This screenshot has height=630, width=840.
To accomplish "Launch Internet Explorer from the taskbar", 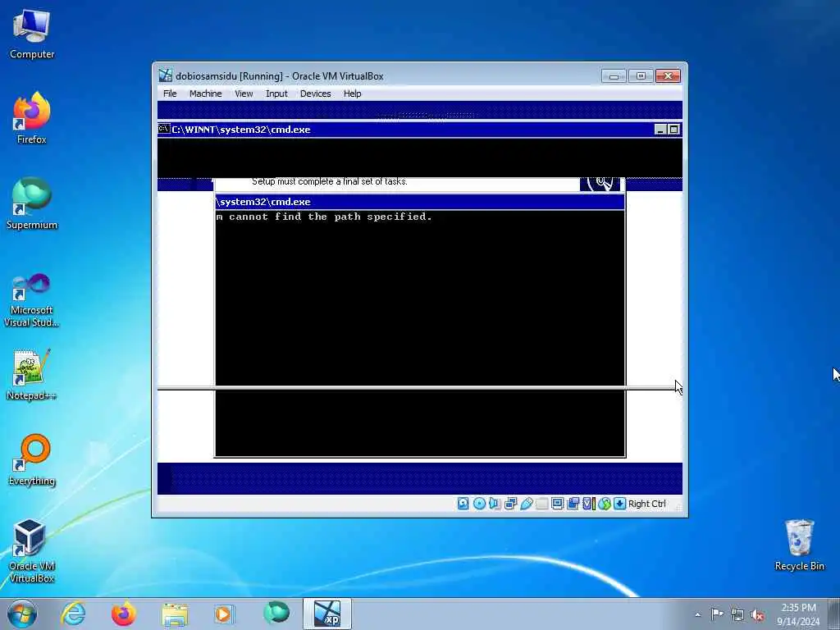I will pos(73,614).
